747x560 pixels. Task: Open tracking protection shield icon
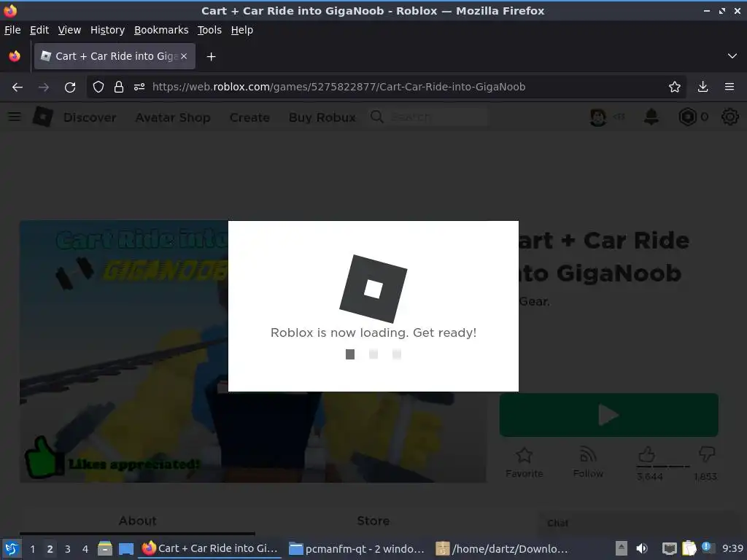tap(98, 87)
